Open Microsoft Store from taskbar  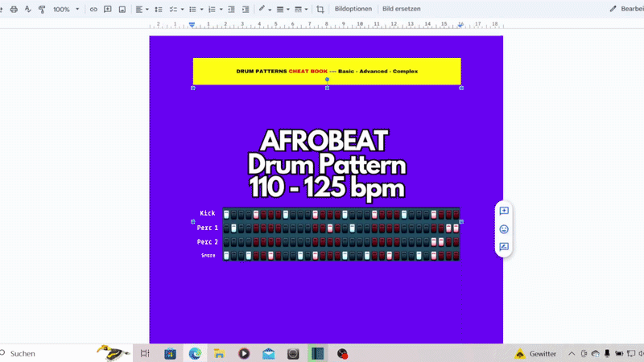[170, 353]
